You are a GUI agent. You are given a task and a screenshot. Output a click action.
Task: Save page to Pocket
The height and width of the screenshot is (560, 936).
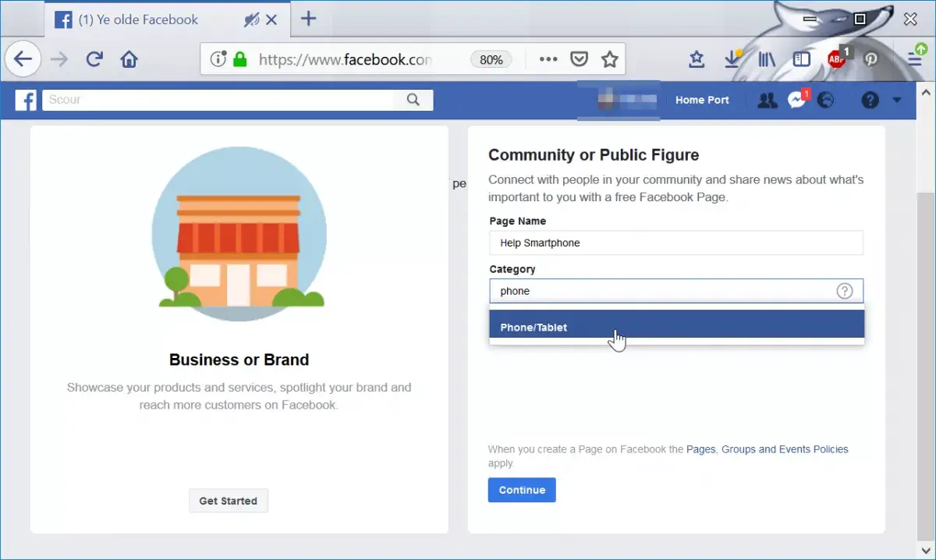pyautogui.click(x=579, y=59)
